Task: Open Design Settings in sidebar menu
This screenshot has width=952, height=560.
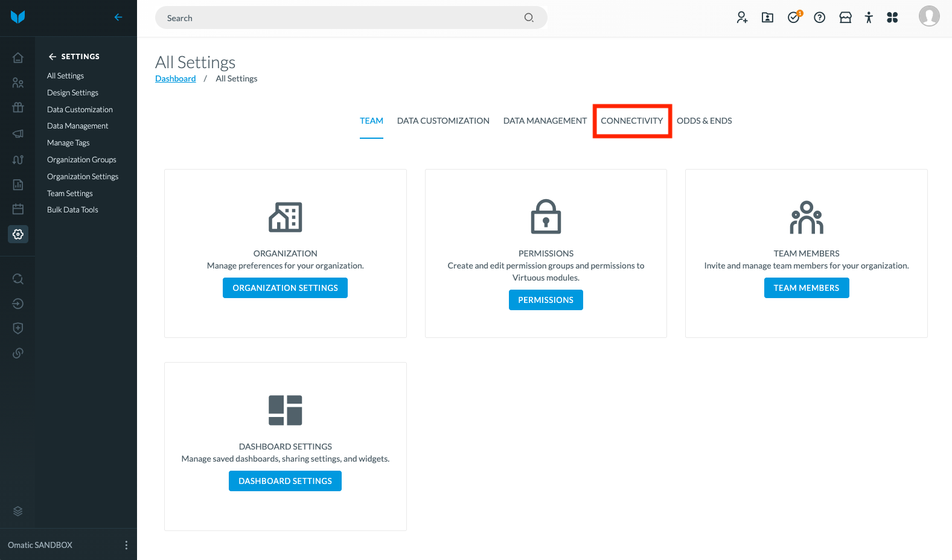Action: click(72, 92)
